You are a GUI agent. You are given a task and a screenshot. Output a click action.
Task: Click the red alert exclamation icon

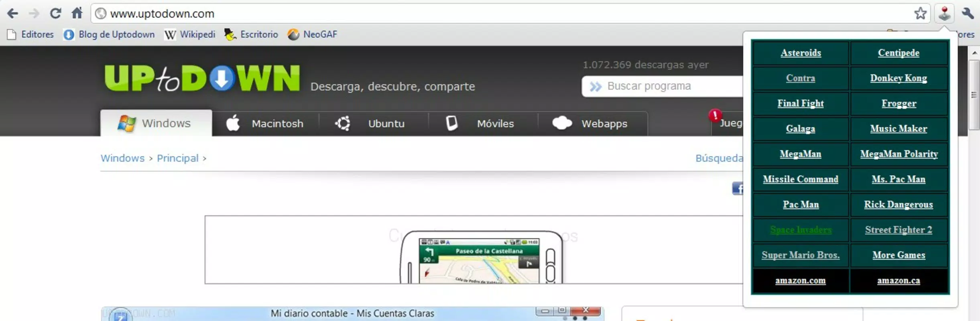tap(715, 116)
